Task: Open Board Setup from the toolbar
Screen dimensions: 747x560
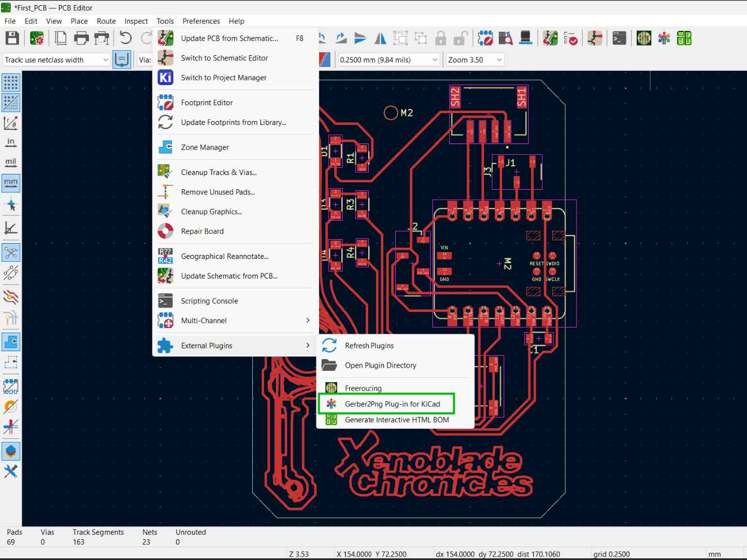Action: [x=37, y=38]
